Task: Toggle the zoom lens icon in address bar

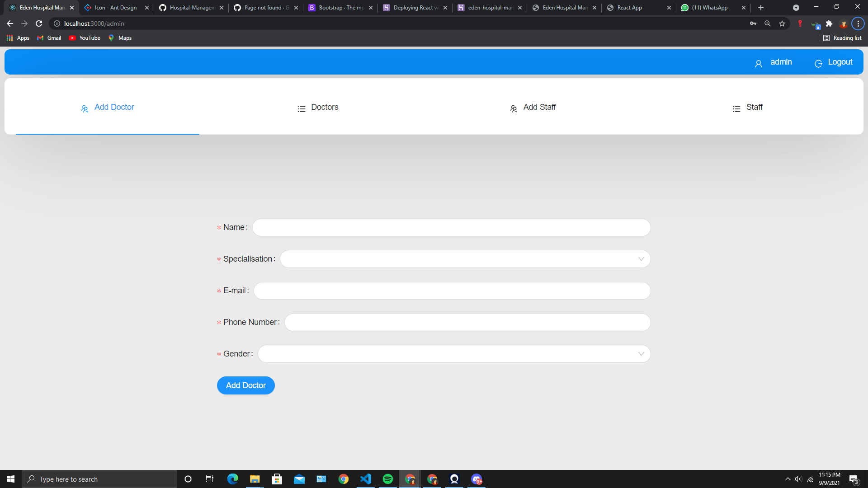Action: 768,23
